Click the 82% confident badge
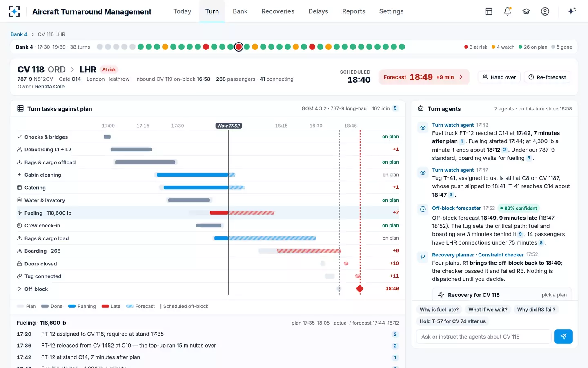This screenshot has height=368, width=588. point(519,208)
